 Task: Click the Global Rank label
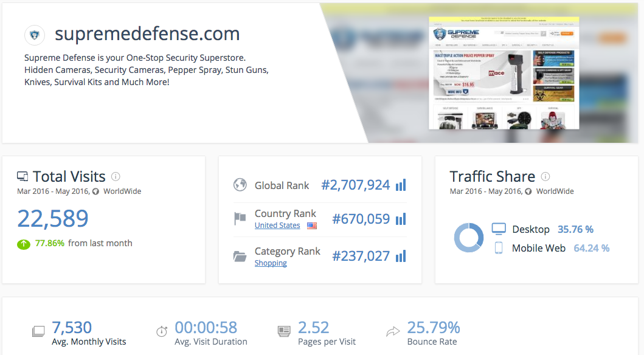click(282, 185)
